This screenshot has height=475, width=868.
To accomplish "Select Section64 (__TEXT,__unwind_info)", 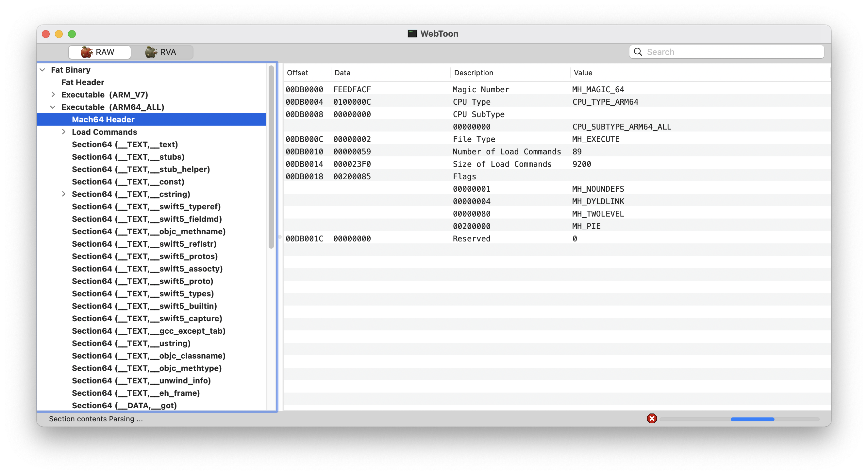I will 141,380.
